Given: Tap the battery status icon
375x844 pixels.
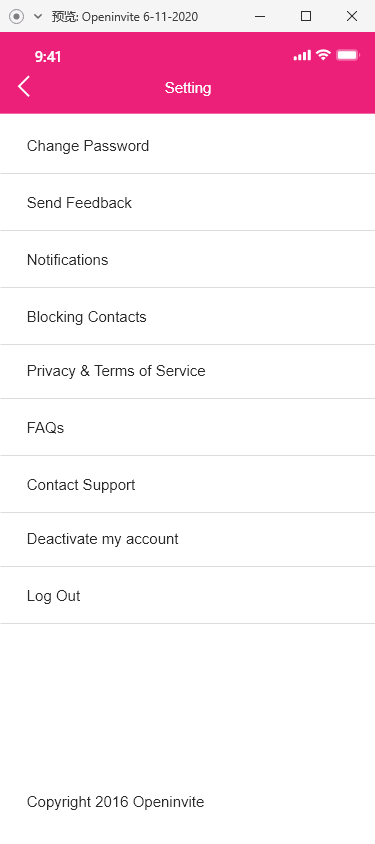Looking at the screenshot, I should [x=348, y=54].
